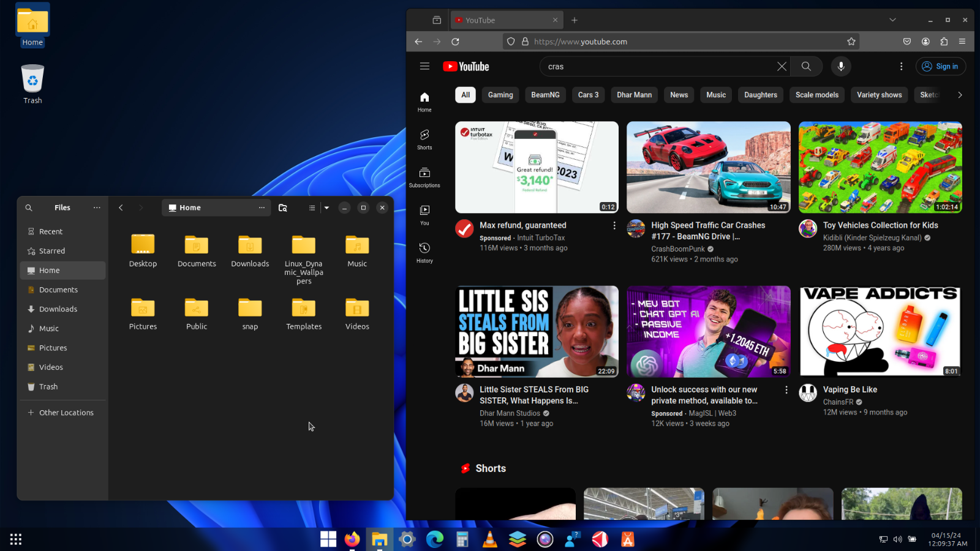Select the Music category chip
Viewport: 980px width, 551px height.
click(716, 95)
